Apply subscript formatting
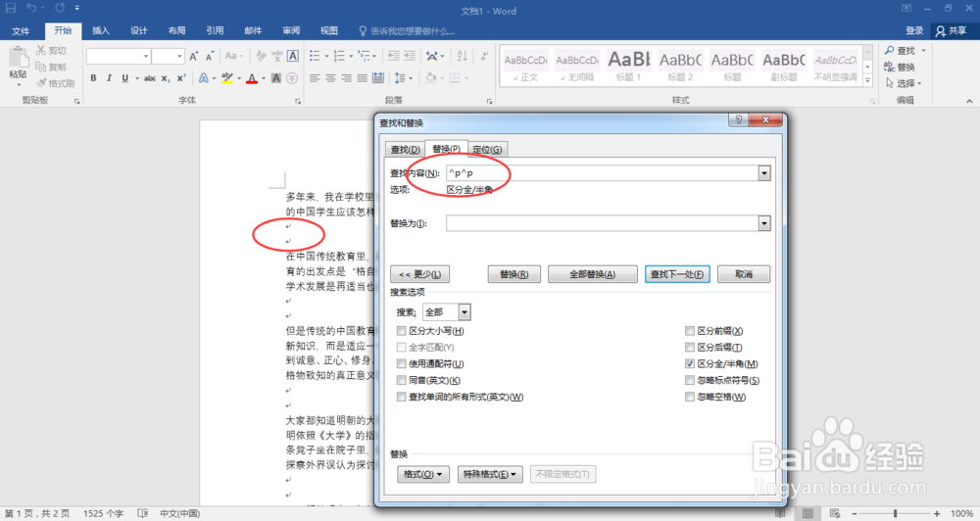 pos(166,78)
